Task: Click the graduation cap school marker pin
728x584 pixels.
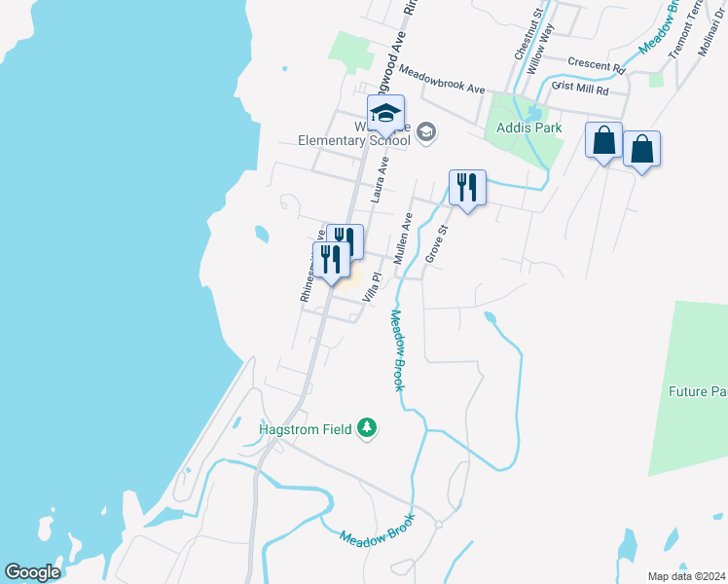Action: pos(385,115)
